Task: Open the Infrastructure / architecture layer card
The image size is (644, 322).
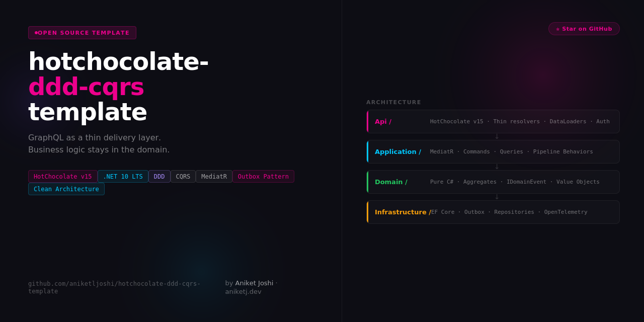Action: click(493, 212)
